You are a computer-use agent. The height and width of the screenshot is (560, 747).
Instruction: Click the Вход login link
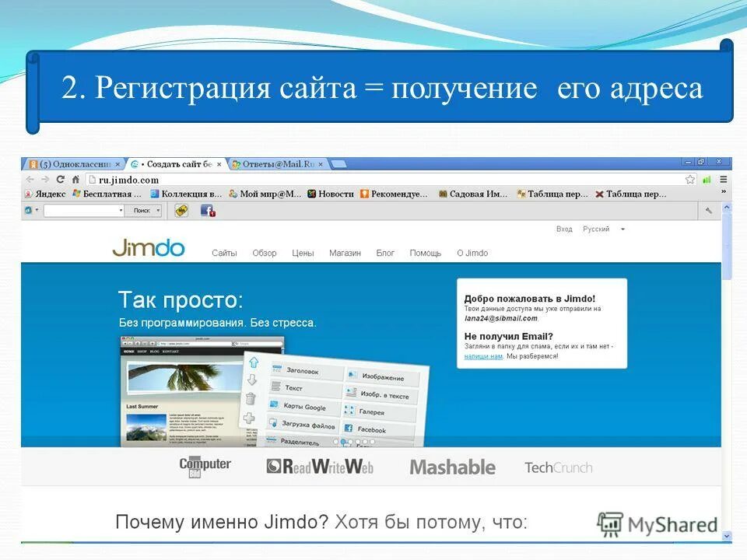(x=564, y=229)
